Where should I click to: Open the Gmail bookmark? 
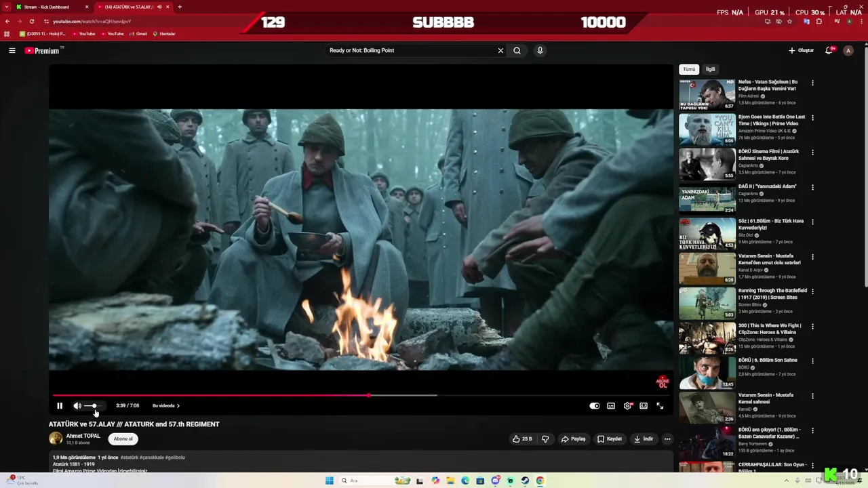pos(137,33)
